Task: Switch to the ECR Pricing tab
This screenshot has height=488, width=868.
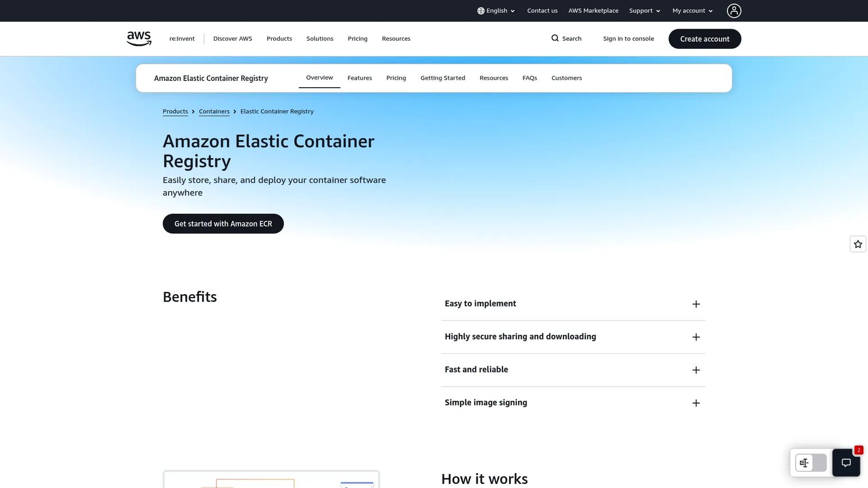Action: pos(396,78)
